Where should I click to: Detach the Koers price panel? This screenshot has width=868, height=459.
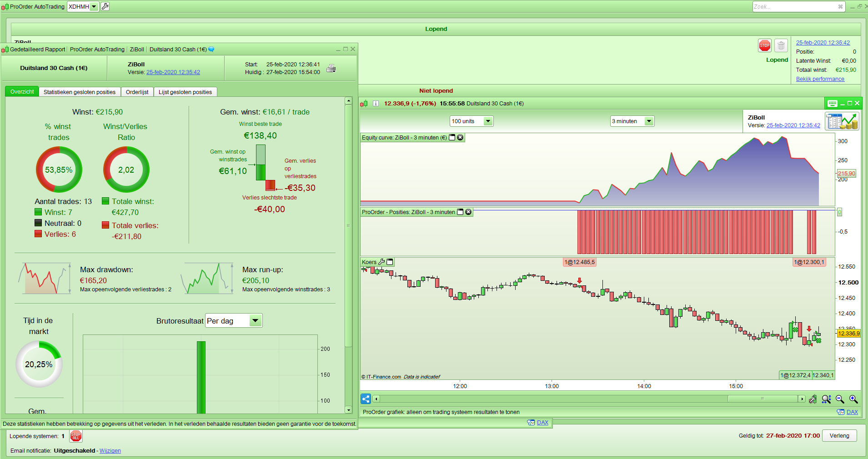[390, 262]
